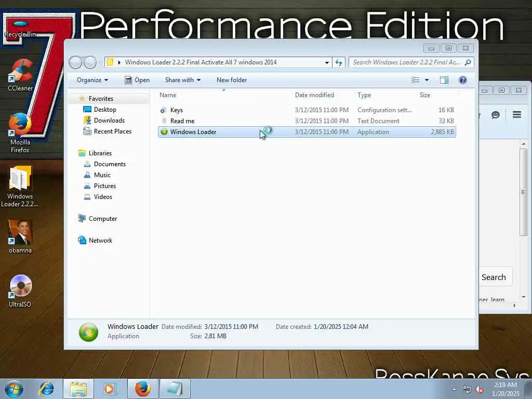Open Explorer help question mark icon
The image size is (532, 399).
click(x=463, y=80)
